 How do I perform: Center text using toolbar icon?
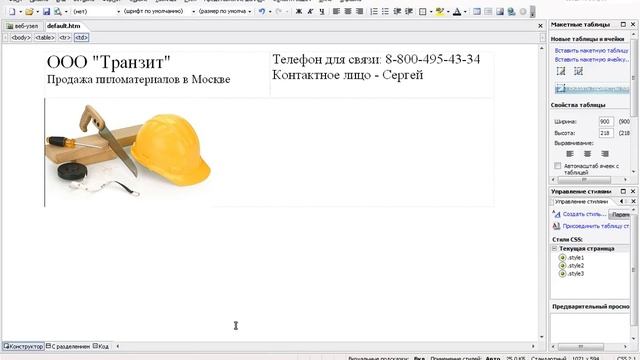348,12
